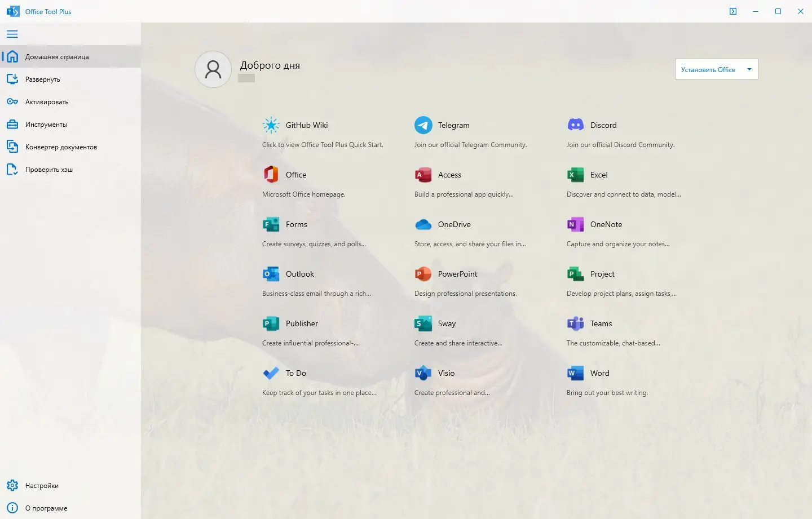Click the 'Настройки' label in sidebar
The height and width of the screenshot is (519, 812).
[42, 486]
